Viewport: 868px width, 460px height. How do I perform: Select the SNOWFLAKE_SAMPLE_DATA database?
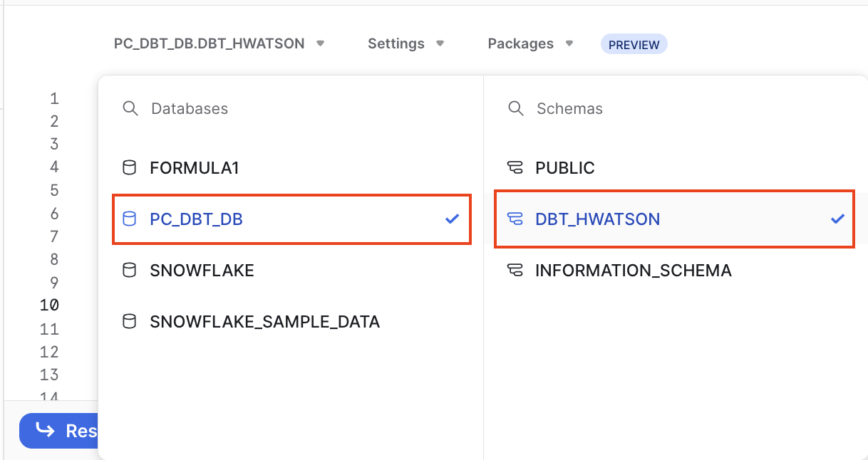pos(264,322)
